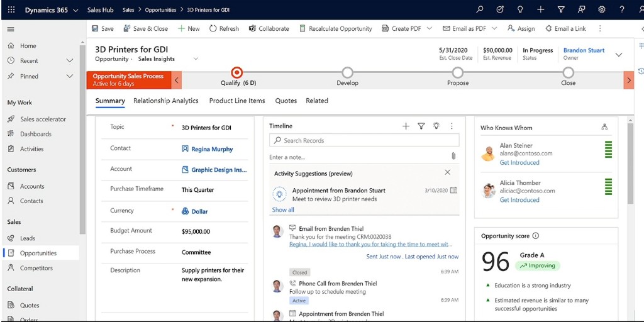The width and height of the screenshot is (644, 322).
Task: Click process bar right arrow
Action: [628, 80]
